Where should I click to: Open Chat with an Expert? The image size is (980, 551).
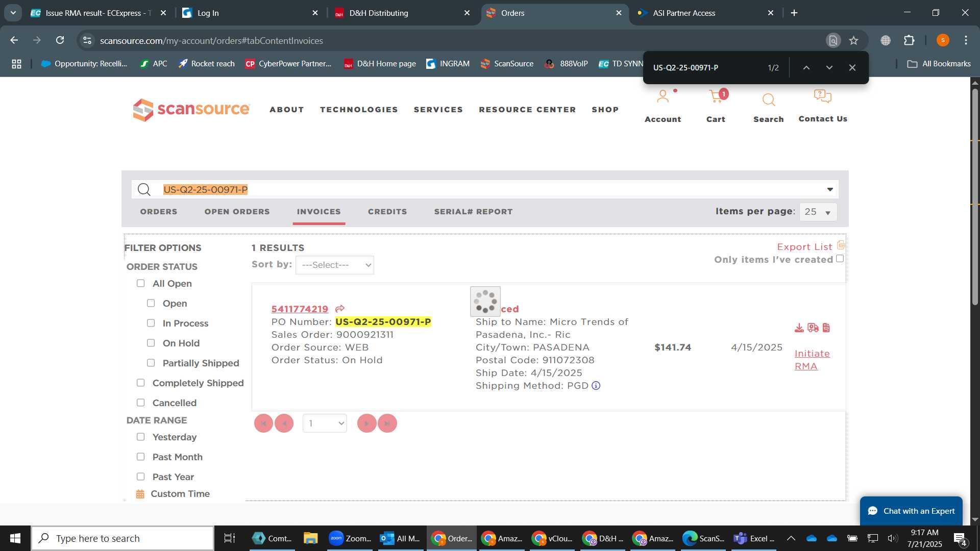pyautogui.click(x=911, y=511)
